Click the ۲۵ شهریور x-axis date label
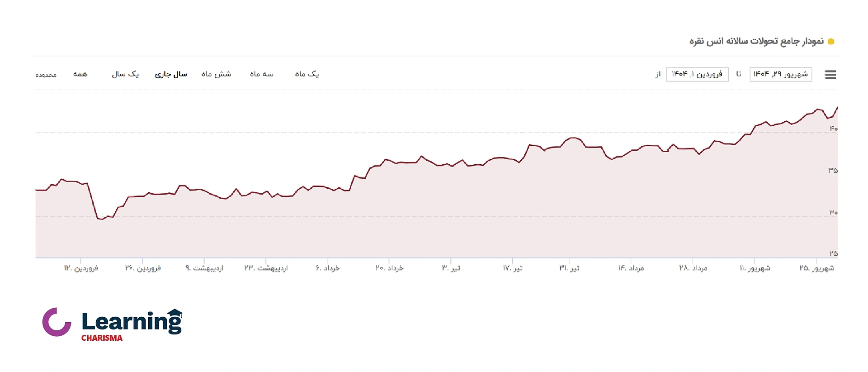The width and height of the screenshot is (868, 372). click(x=816, y=268)
